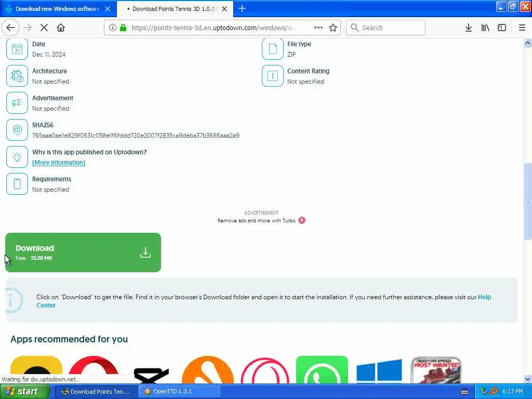The height and width of the screenshot is (399, 532).
Task: Click the green secure connection padlock
Action: [x=123, y=28]
